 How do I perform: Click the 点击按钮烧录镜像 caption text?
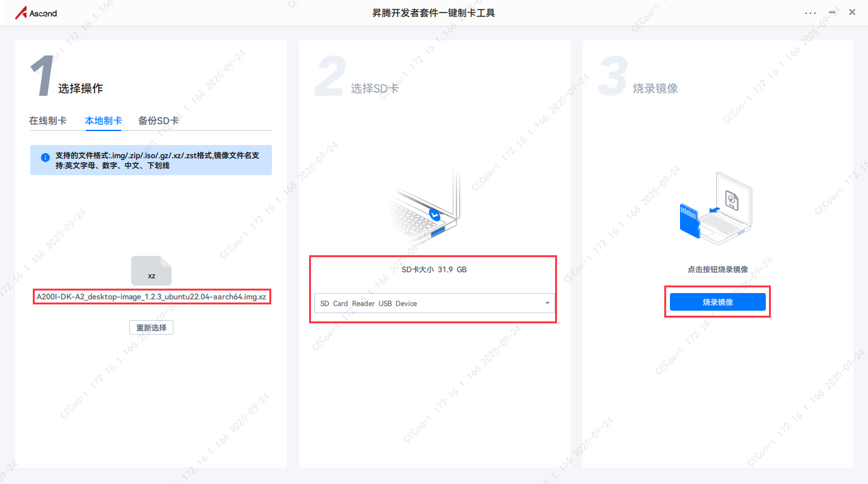pyautogui.click(x=717, y=268)
